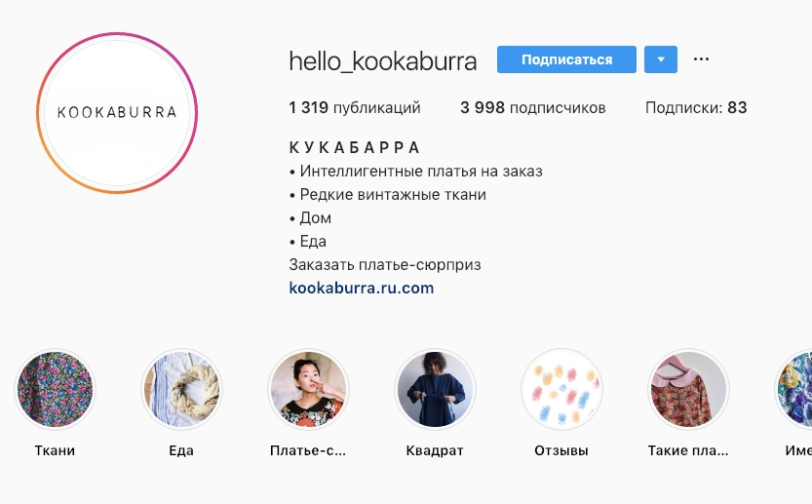The height and width of the screenshot is (504, 812).
Task: Open the three-dots options menu
Action: click(701, 59)
